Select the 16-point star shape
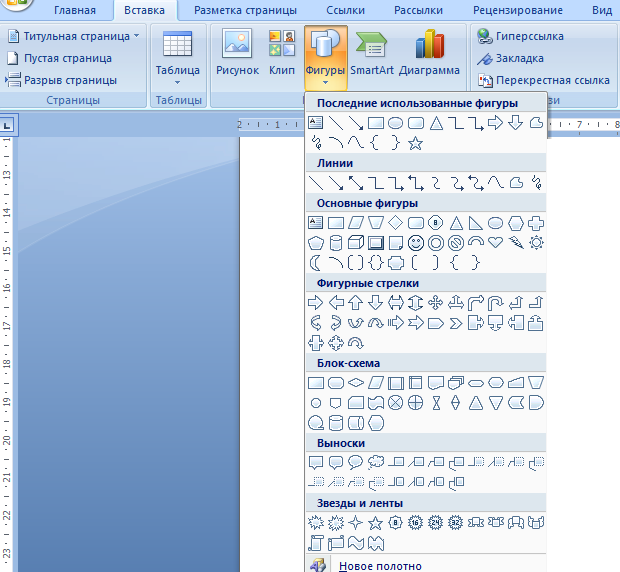This screenshot has width=620, height=572. pos(416,523)
